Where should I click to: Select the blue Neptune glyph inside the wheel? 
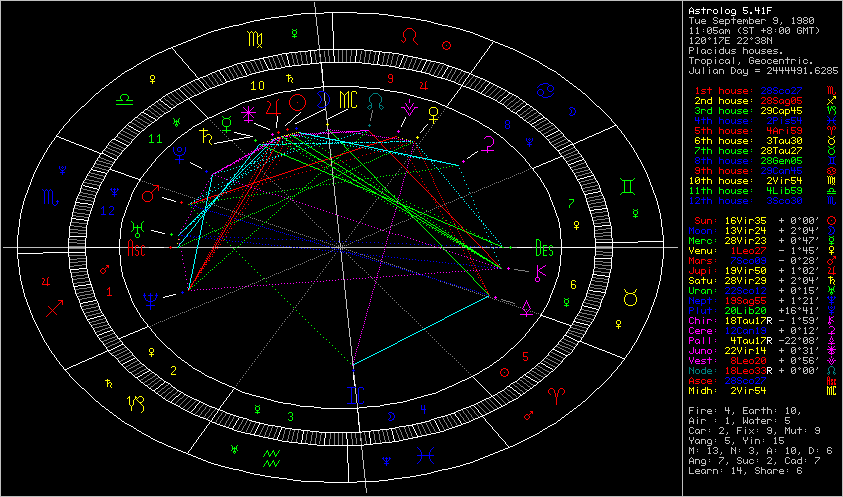(x=151, y=298)
